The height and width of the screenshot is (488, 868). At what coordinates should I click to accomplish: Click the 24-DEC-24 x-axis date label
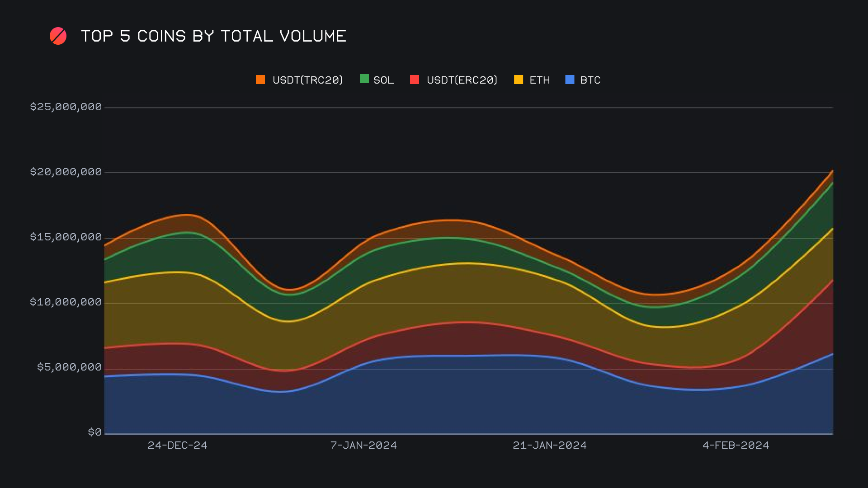(x=177, y=445)
